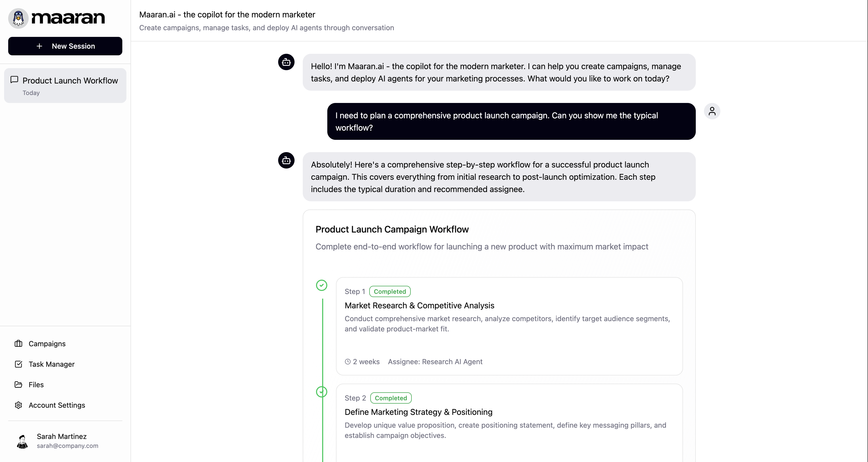The image size is (868, 462).
Task: Open Campaigns using the briefcase icon
Action: pos(18,344)
